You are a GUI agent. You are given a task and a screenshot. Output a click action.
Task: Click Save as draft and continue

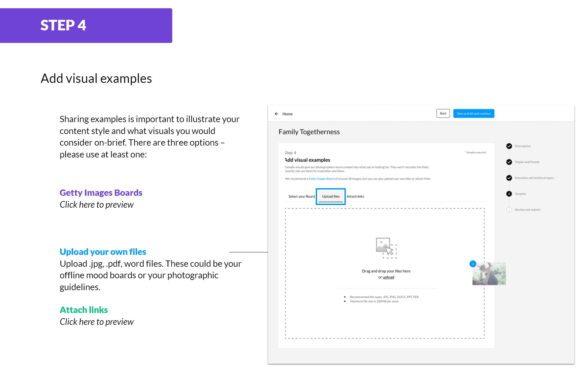474,114
